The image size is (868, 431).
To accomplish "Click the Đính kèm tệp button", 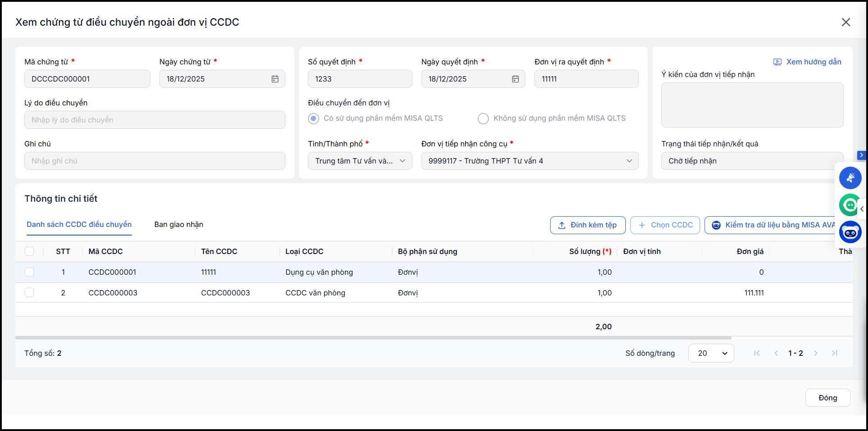I will tap(588, 225).
